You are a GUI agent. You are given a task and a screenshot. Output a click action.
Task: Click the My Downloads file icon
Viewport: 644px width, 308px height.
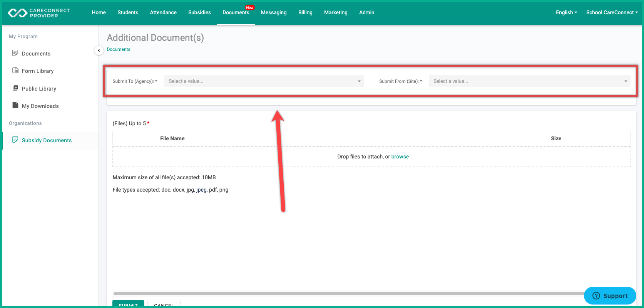click(x=15, y=105)
